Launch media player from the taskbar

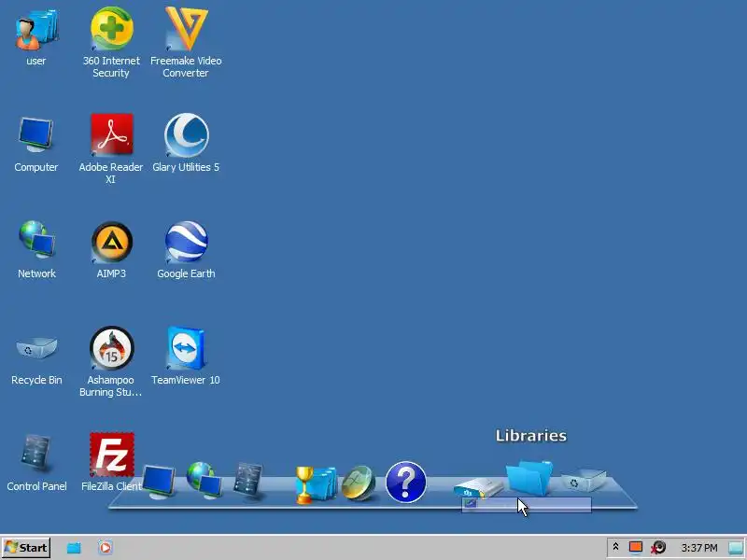point(106,548)
